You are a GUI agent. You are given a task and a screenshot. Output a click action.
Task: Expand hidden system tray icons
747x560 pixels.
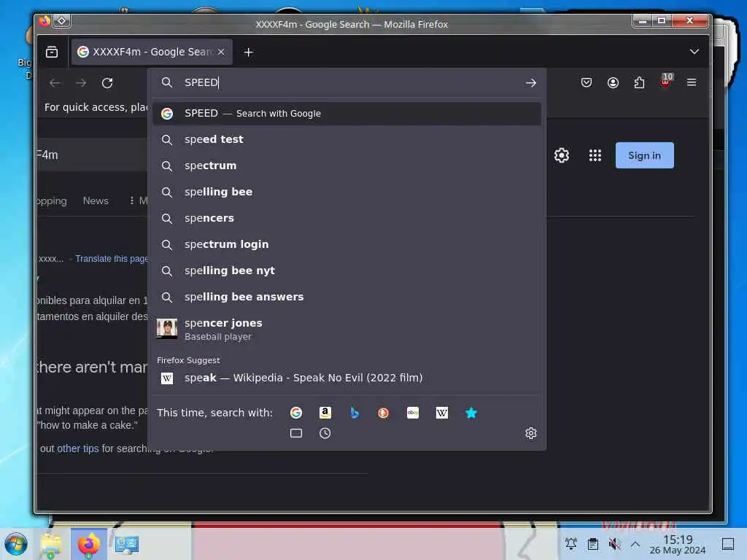tap(635, 544)
